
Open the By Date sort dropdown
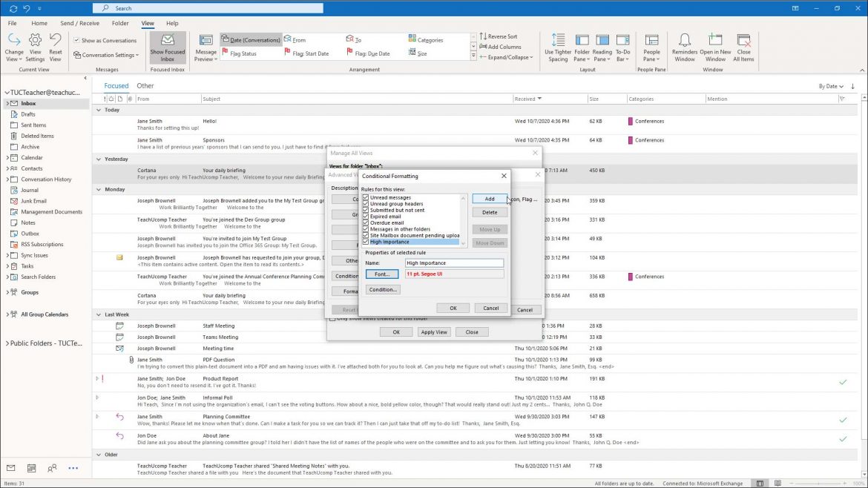point(831,86)
